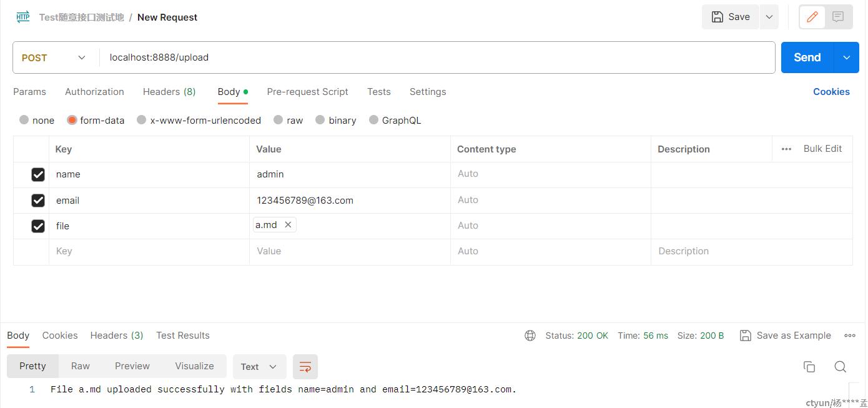Open the response more options ellipsis
This screenshot has height=408, width=868.
click(850, 336)
